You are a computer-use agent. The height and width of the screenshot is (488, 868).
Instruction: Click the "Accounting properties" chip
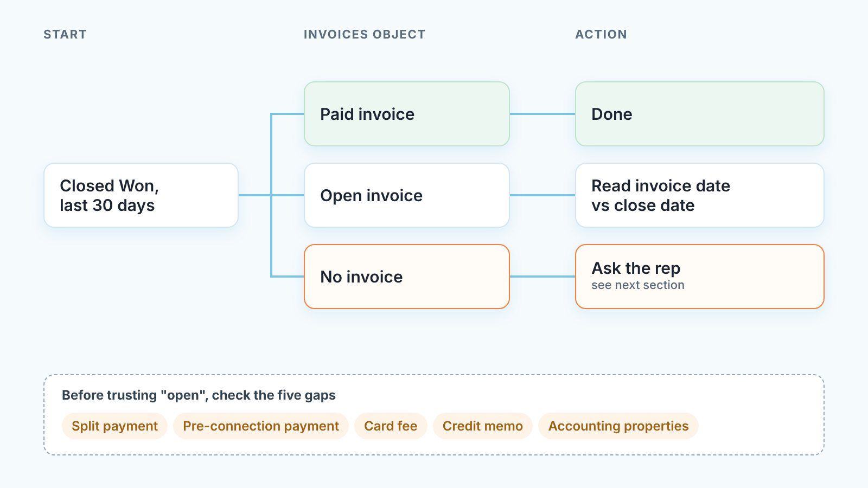click(x=618, y=426)
